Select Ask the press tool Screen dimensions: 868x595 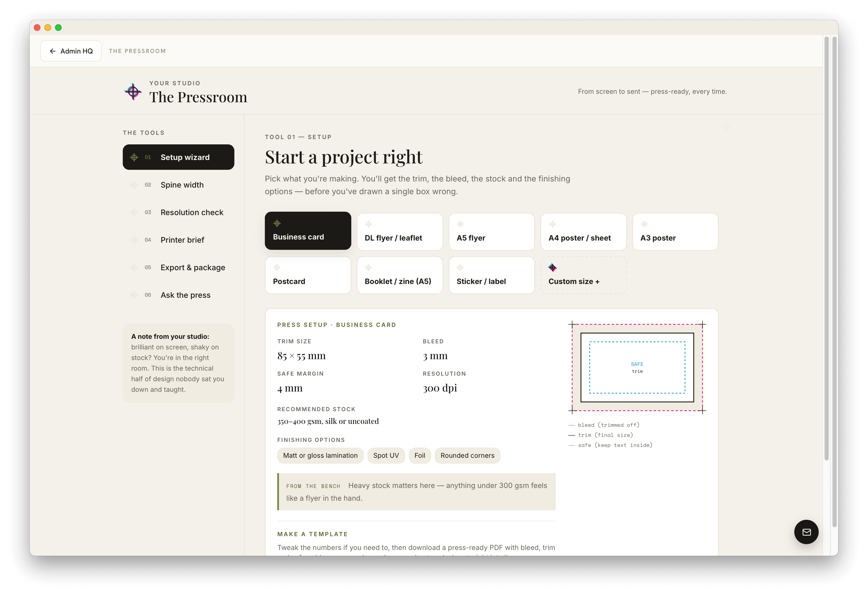tap(178, 295)
